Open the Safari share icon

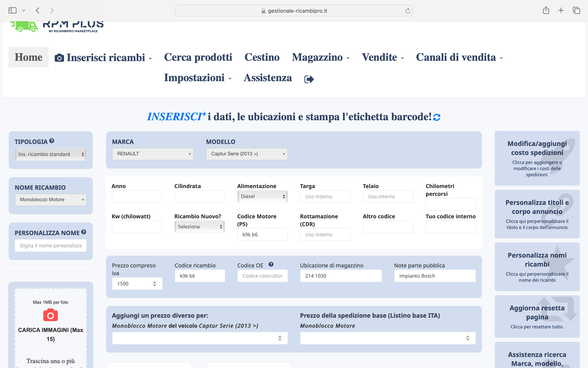pyautogui.click(x=546, y=10)
